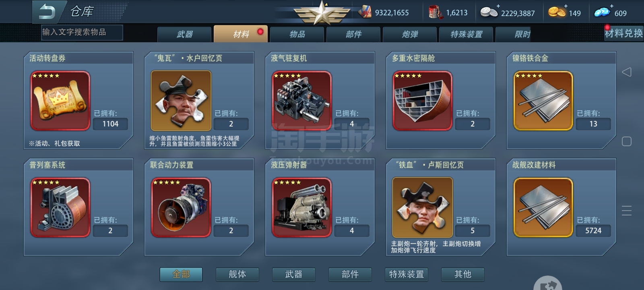Switch to the 炮弹 tab

point(410,34)
